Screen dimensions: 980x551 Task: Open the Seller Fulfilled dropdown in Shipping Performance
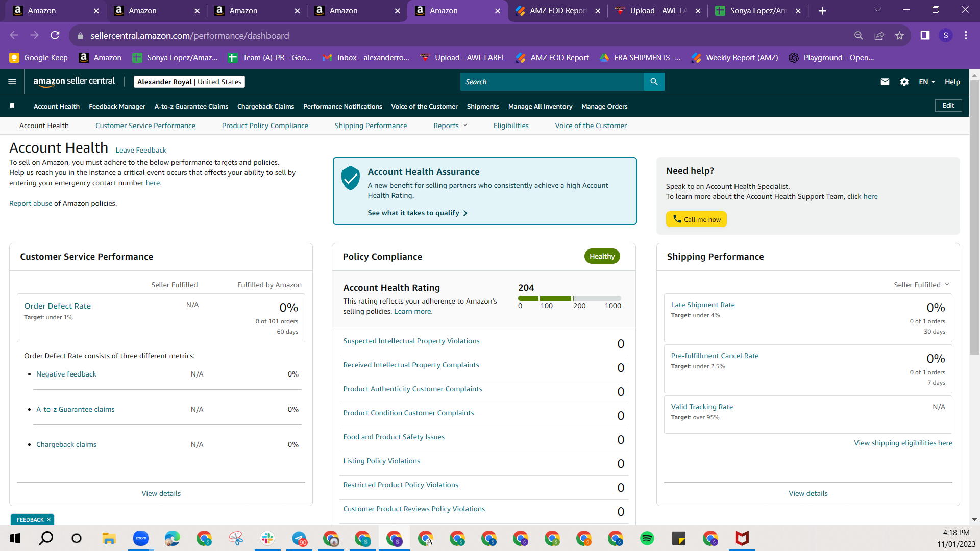click(x=921, y=285)
